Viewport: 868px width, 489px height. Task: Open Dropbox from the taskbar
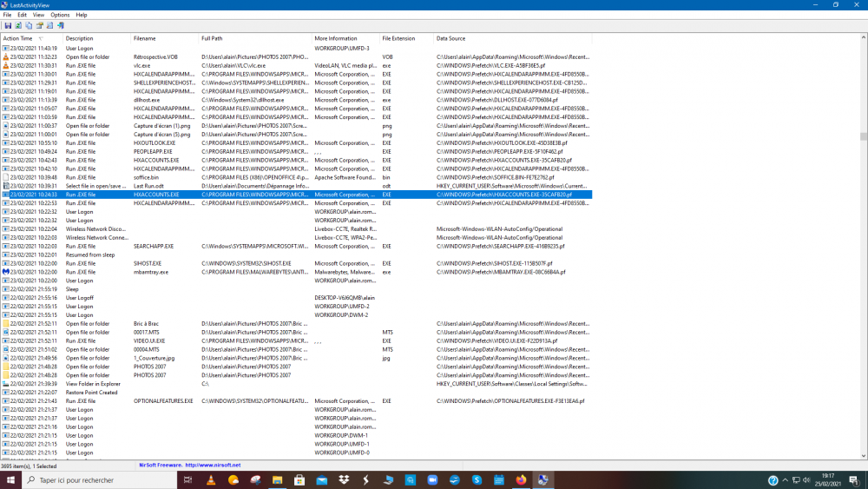point(344,480)
